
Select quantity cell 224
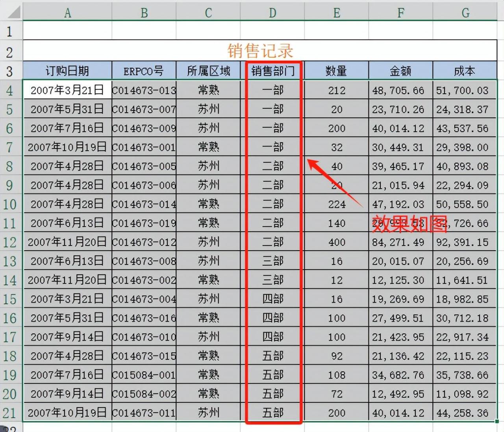(x=337, y=204)
